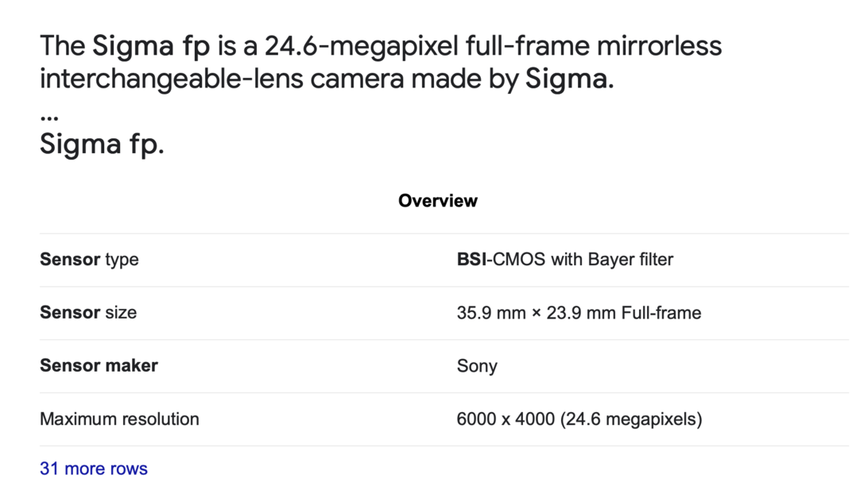The width and height of the screenshot is (868, 490).
Task: Select the "Sensor type" row label
Action: [89, 260]
